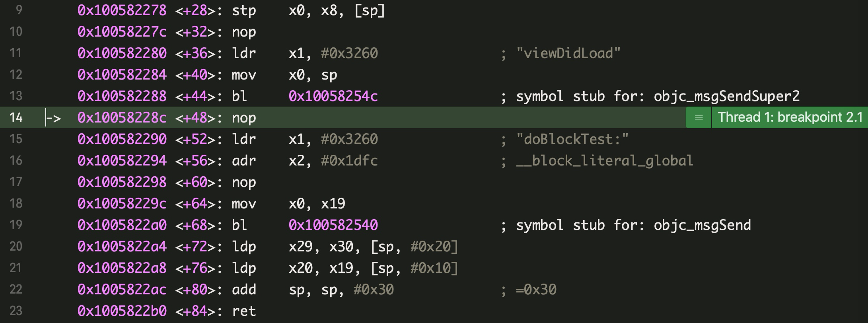Viewport: 868px width, 323px height.
Task: Click branch target address 0x10058254c
Action: [x=333, y=96]
